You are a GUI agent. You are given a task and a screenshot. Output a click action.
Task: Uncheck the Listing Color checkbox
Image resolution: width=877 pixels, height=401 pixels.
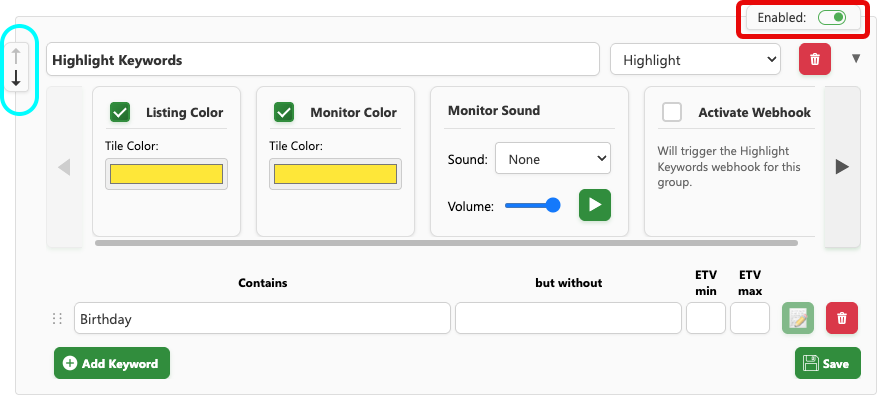[120, 112]
